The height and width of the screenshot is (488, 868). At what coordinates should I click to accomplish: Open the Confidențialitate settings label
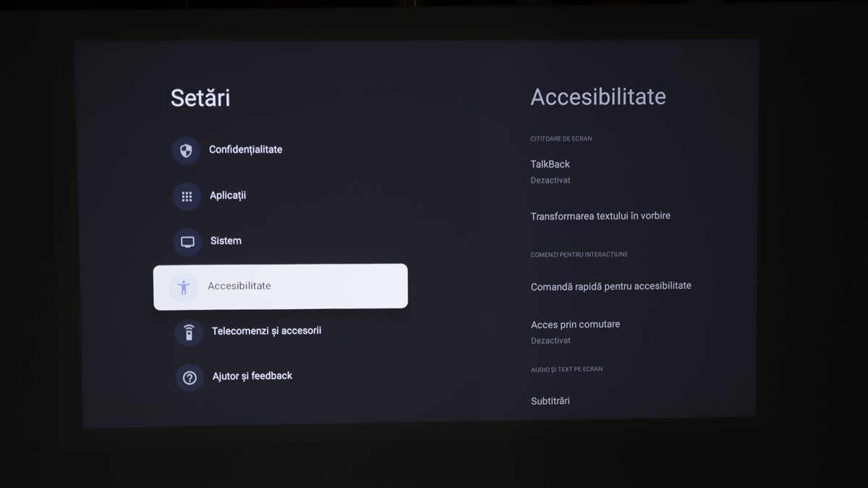(245, 150)
